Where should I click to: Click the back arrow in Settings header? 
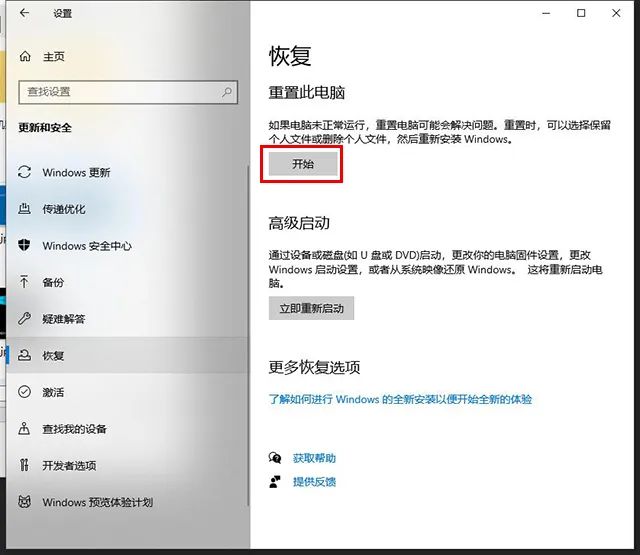coord(24,14)
